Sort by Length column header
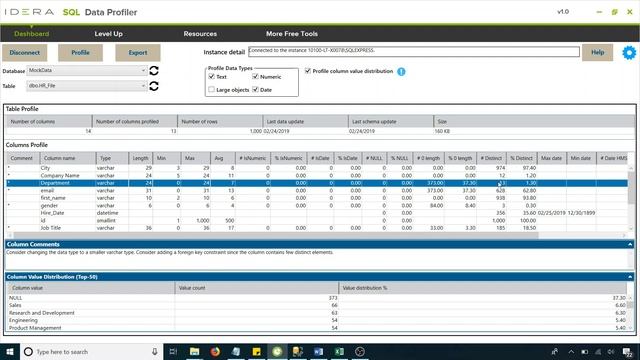Screen dimensions: 640x360 point(140,158)
